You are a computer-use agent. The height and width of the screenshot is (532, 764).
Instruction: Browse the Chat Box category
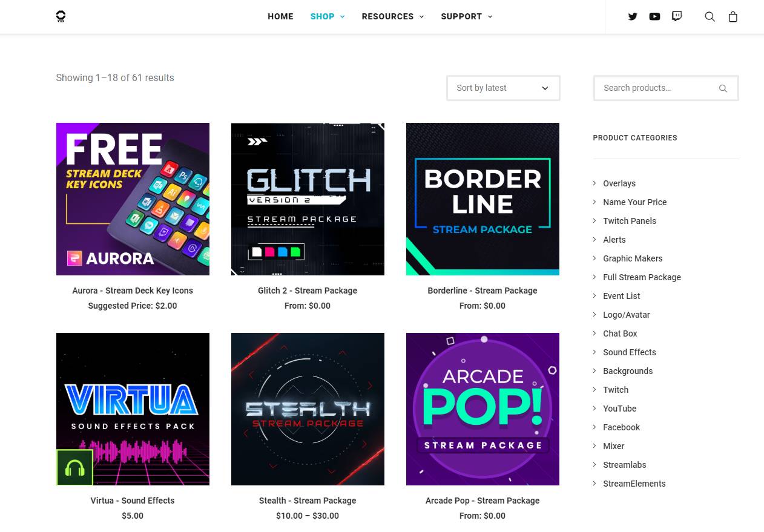pos(620,333)
